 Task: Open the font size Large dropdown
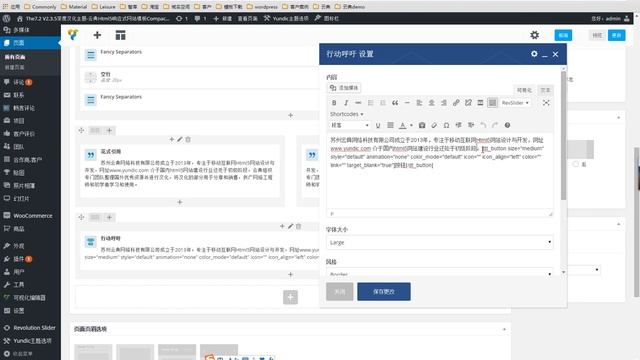tap(440, 242)
